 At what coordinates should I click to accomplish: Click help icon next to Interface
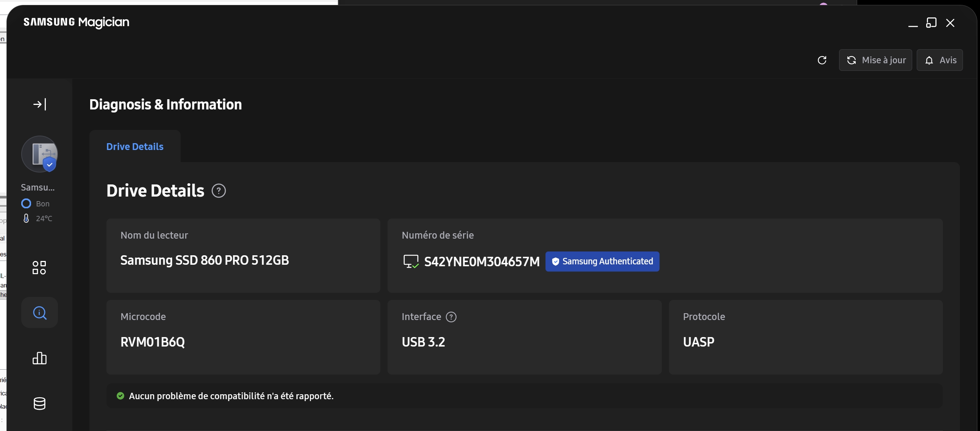point(451,317)
